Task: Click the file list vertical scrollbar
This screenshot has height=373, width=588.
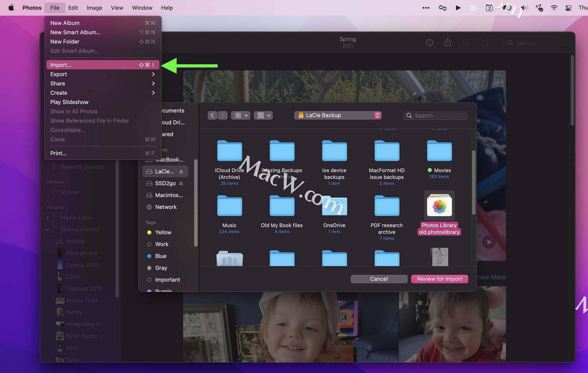Action: click(x=474, y=182)
